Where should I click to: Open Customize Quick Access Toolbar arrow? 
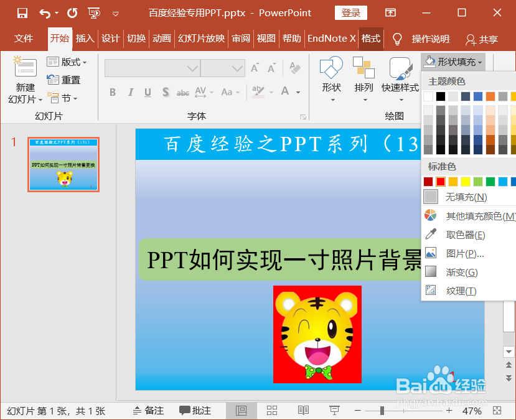[x=116, y=14]
